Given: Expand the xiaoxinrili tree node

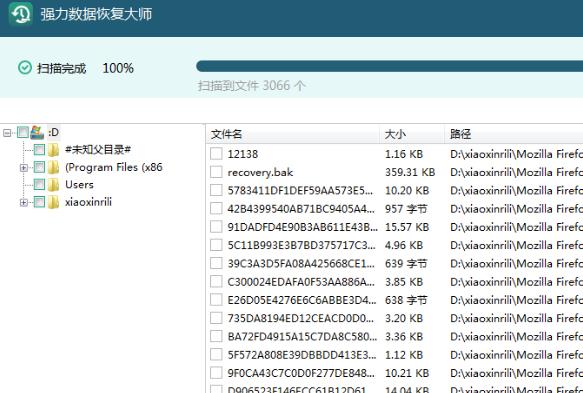Looking at the screenshot, I should click(x=23, y=202).
